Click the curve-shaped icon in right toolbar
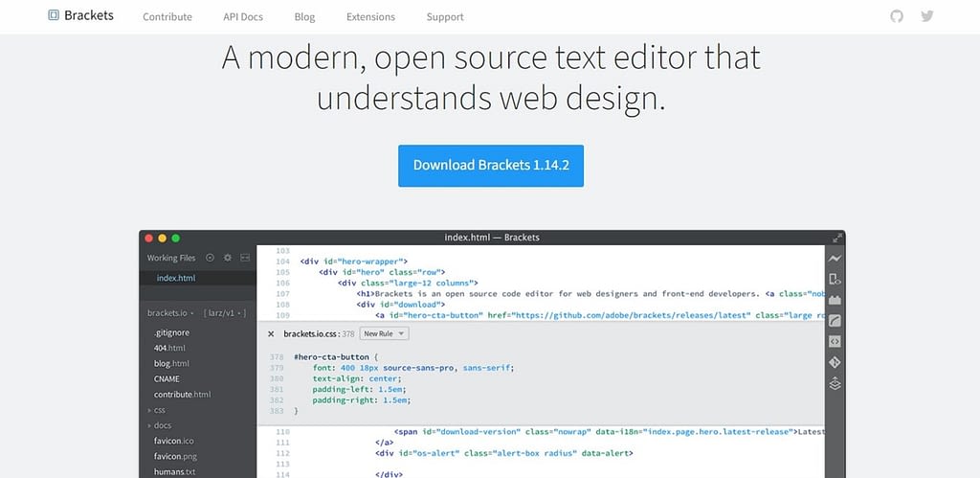Screen dimensions: 980x478 point(835,321)
